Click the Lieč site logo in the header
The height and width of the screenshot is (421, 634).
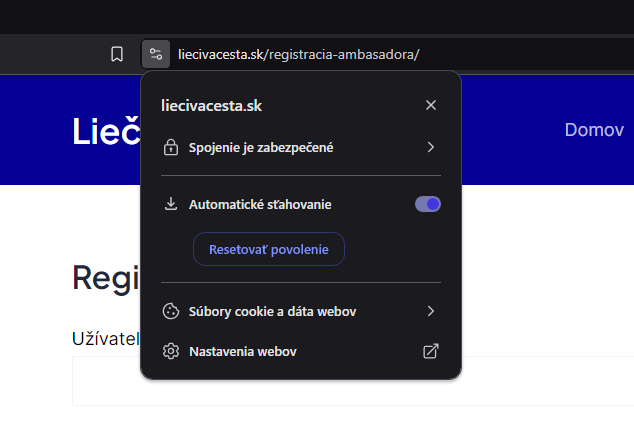tap(106, 131)
